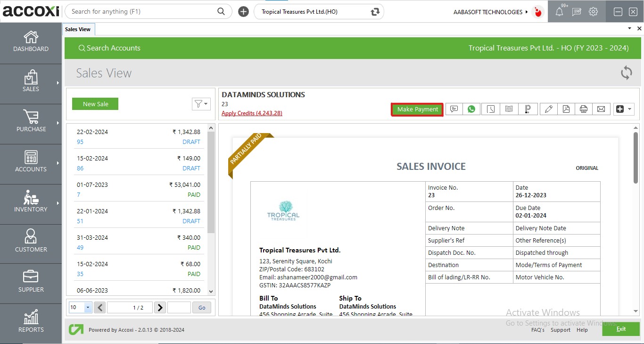Image resolution: width=644 pixels, height=344 pixels.
Task: Print the invoice with printer icon
Action: pyautogui.click(x=584, y=109)
